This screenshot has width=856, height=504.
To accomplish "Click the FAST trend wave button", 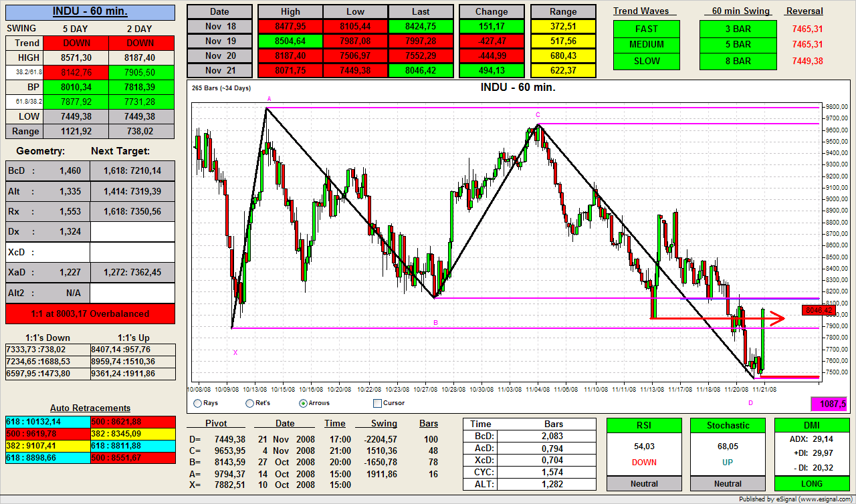I will 647,29.
